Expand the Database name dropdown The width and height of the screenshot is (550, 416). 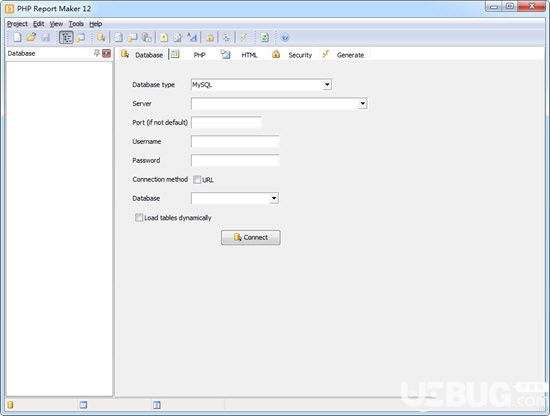coord(274,198)
